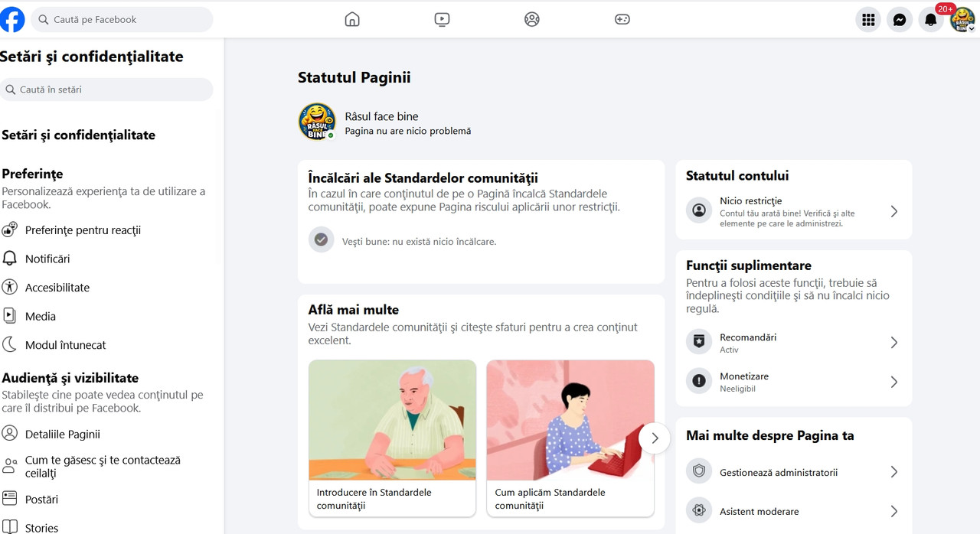The height and width of the screenshot is (534, 980).
Task: Click the Modul întunecat moon icon
Action: (x=9, y=344)
